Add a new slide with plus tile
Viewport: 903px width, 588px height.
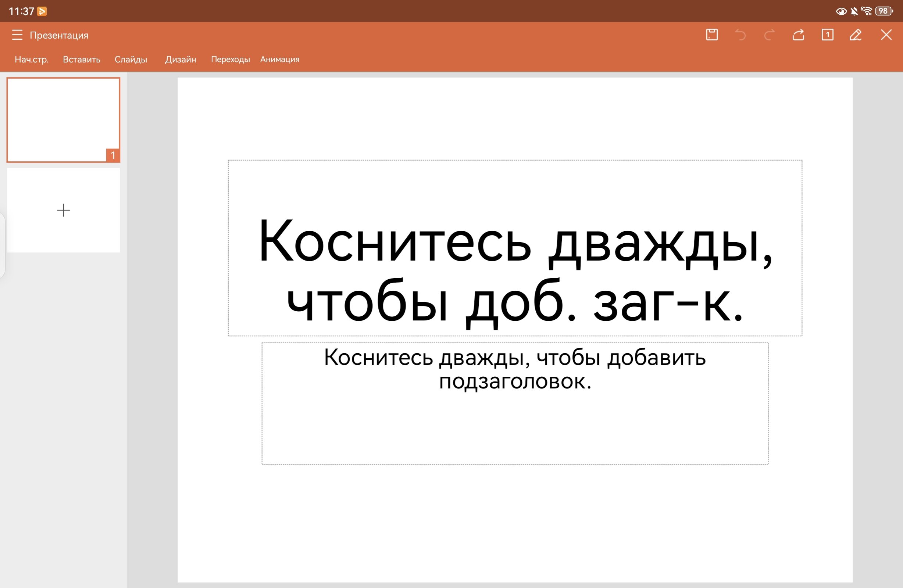(x=63, y=210)
